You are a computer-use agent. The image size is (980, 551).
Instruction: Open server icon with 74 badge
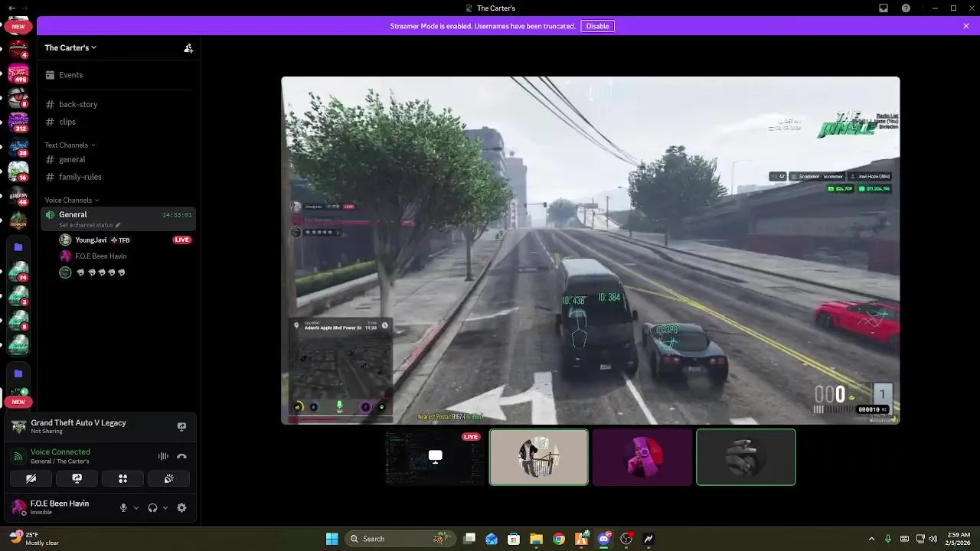(18, 272)
